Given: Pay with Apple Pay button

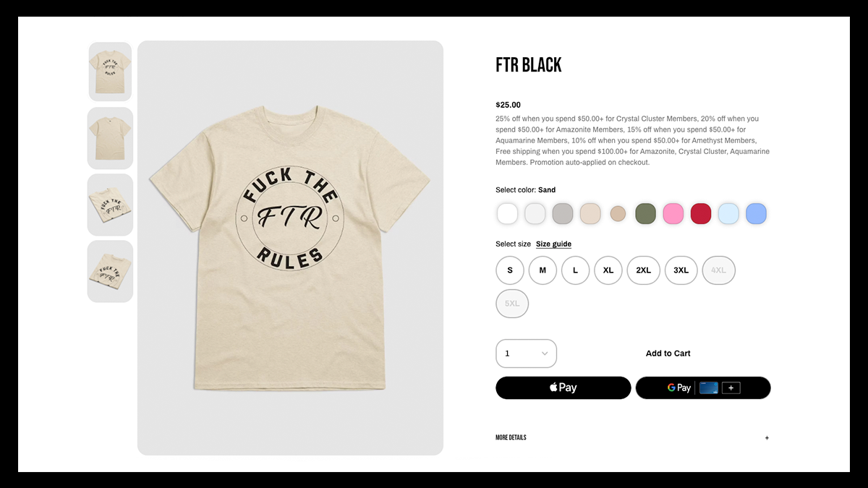Looking at the screenshot, I should click(x=563, y=388).
